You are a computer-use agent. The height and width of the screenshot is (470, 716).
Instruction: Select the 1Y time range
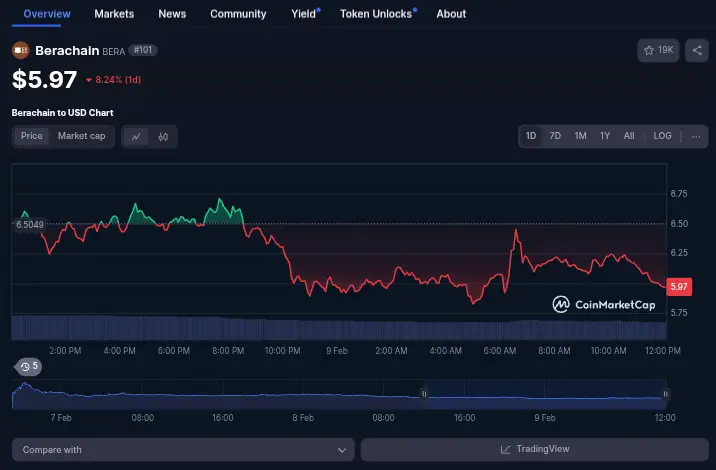pos(605,136)
